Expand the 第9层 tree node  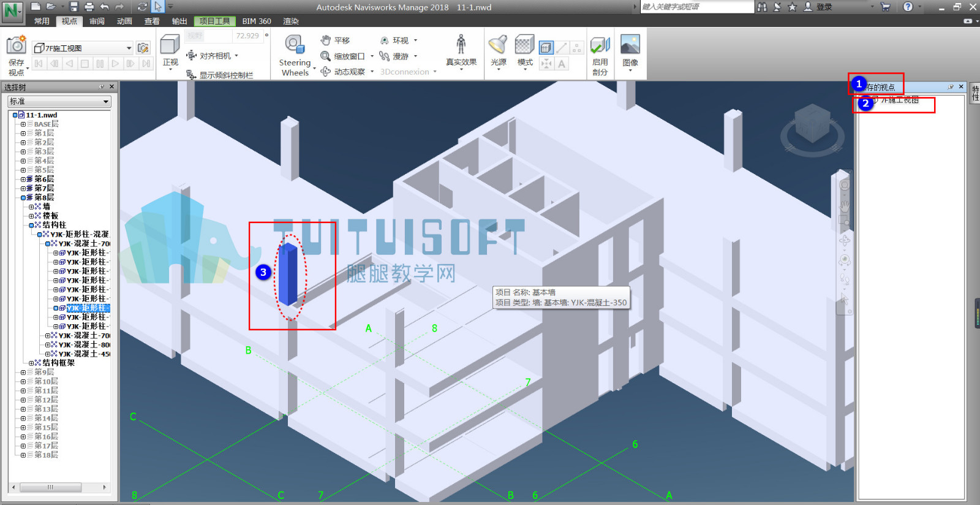[23, 372]
